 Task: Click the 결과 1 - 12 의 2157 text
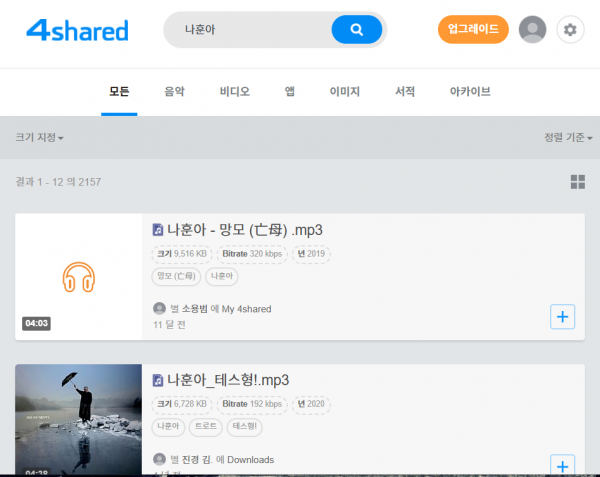pos(58,182)
